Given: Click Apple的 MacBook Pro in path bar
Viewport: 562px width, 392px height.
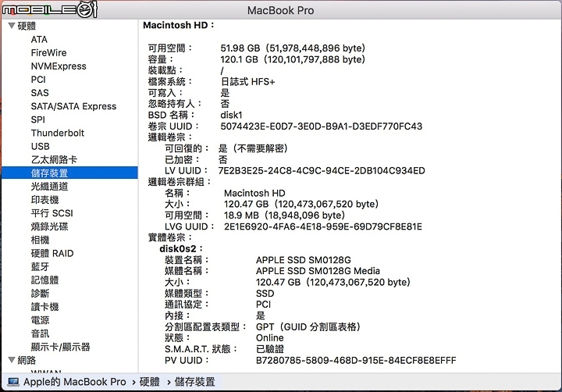Looking at the screenshot, I should point(75,382).
